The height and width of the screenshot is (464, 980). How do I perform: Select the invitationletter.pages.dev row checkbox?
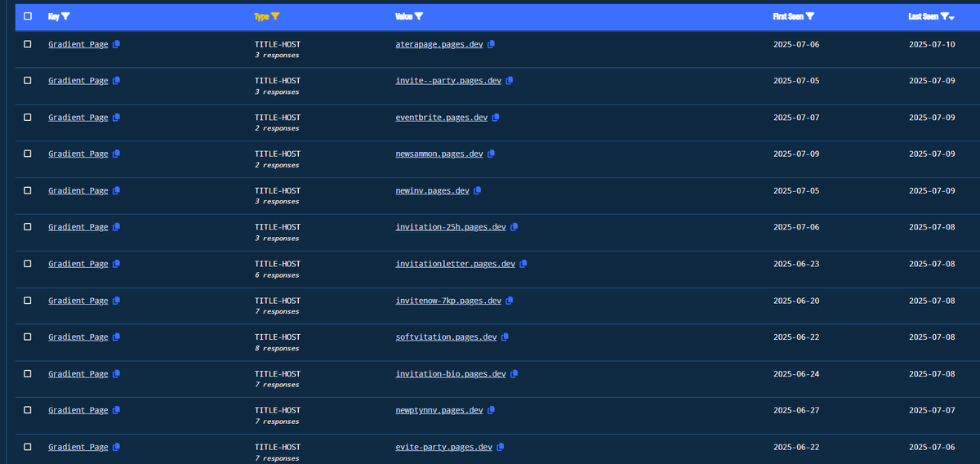point(28,264)
